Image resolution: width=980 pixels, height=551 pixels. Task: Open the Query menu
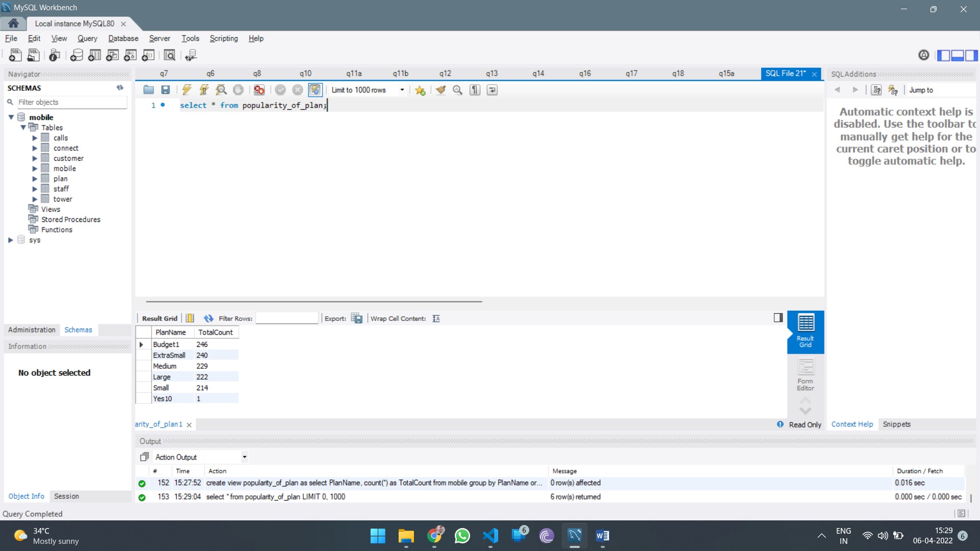pos(87,38)
